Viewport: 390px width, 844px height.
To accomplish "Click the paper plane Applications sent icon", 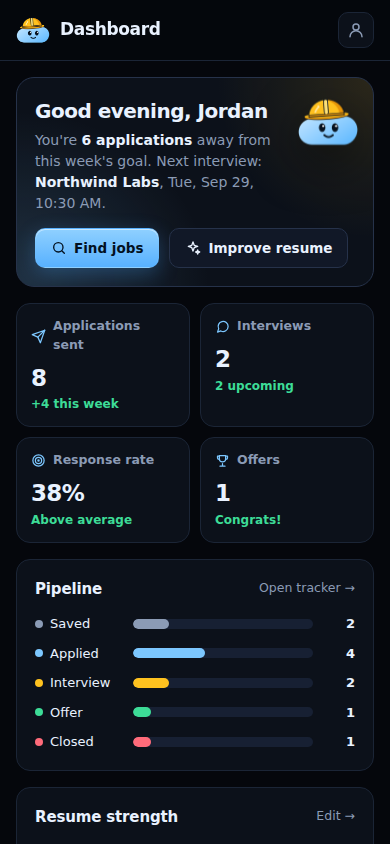I will (x=38, y=336).
